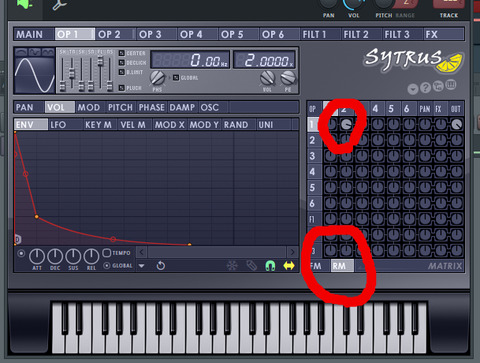Switch matrix to RM mode
Viewport: 480px width, 363px height.
(342, 266)
